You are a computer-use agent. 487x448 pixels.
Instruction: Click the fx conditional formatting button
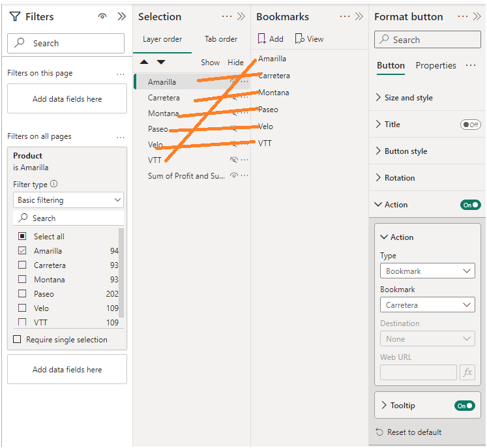467,372
